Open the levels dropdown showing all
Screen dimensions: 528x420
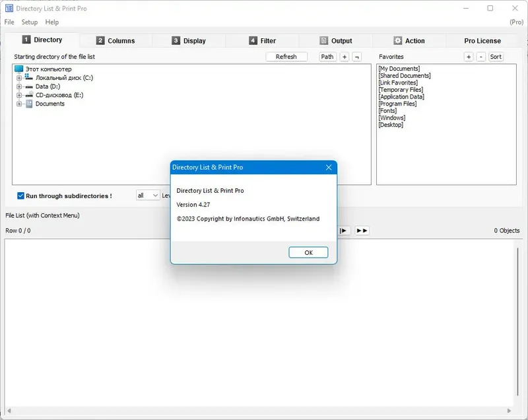(x=148, y=195)
